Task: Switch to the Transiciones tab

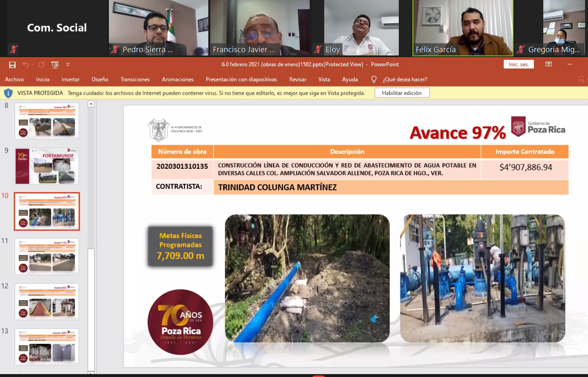Action: coord(135,79)
